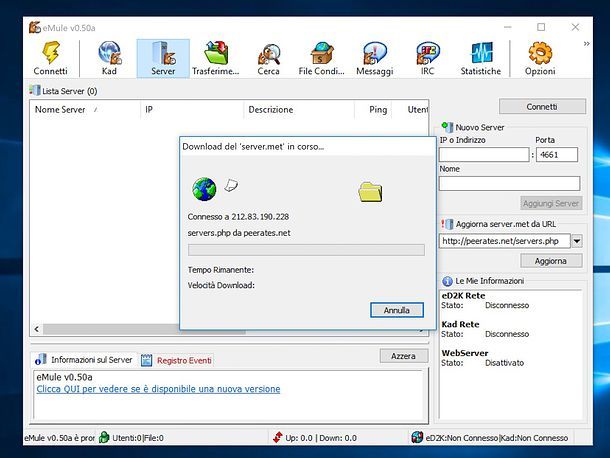Click the 'Connesso a 212.83.190.228' text

click(238, 217)
